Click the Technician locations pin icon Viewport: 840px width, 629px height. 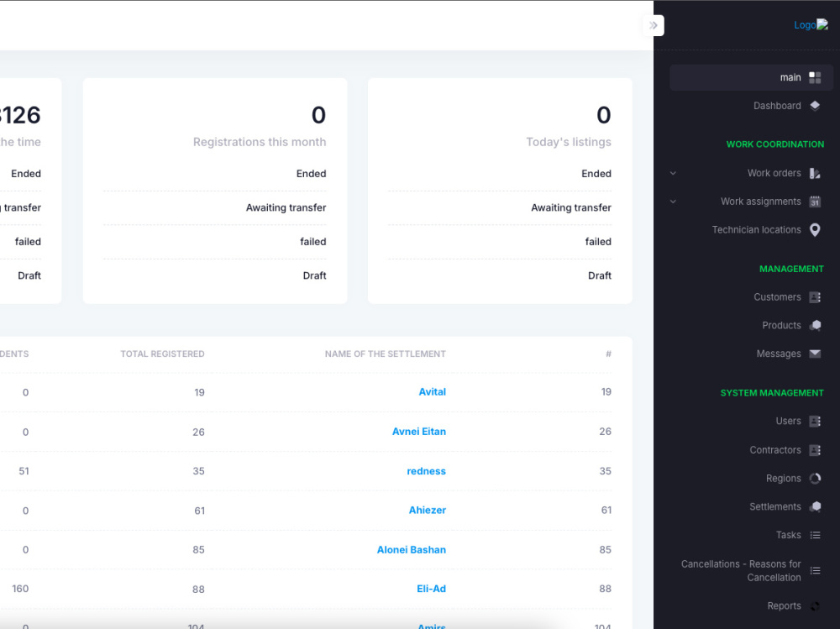click(x=815, y=230)
